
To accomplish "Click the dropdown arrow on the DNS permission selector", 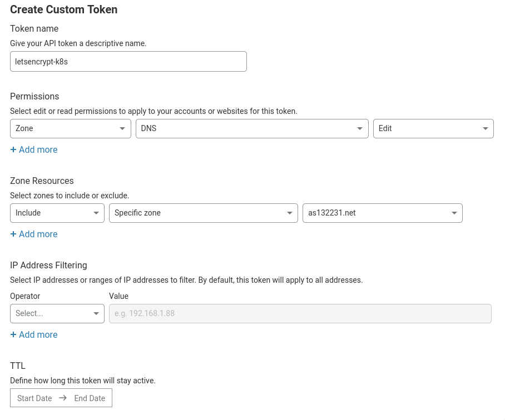I will (359, 128).
